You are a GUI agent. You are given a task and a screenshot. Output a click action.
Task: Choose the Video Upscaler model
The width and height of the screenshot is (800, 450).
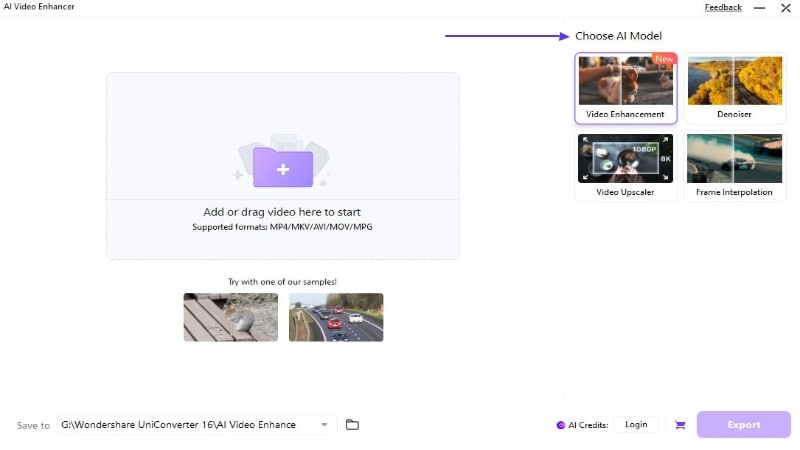coord(626,166)
